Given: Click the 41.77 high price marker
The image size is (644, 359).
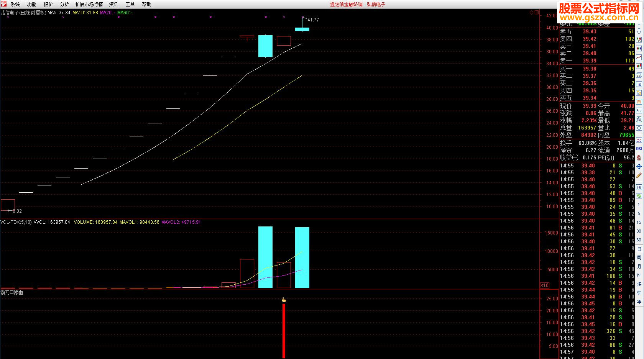Looking at the screenshot, I should click(x=313, y=20).
